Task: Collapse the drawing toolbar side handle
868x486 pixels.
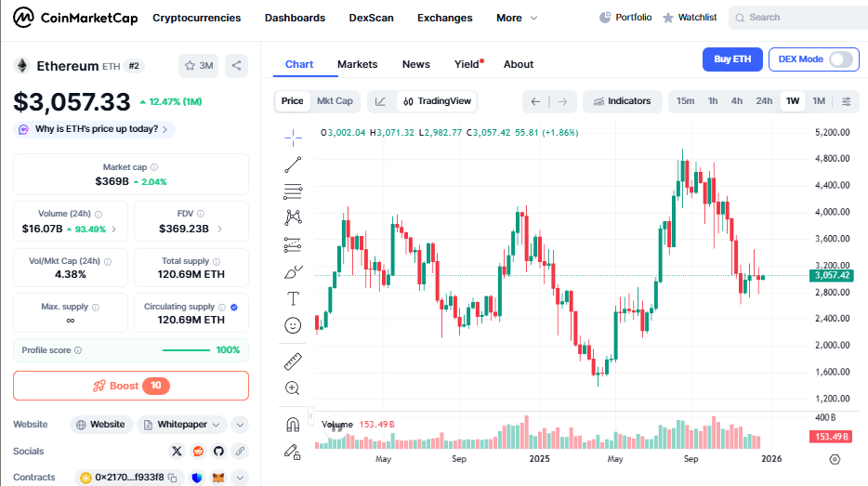Action: coord(311,415)
